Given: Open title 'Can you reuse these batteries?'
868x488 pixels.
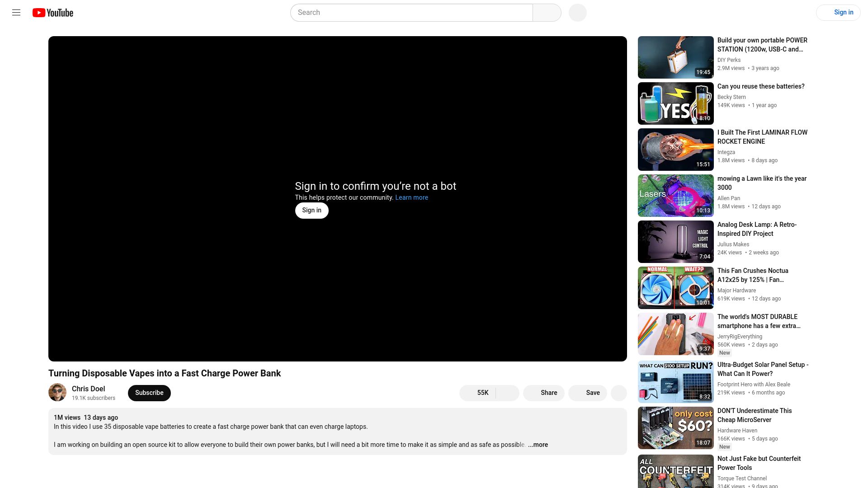Looking at the screenshot, I should (761, 86).
